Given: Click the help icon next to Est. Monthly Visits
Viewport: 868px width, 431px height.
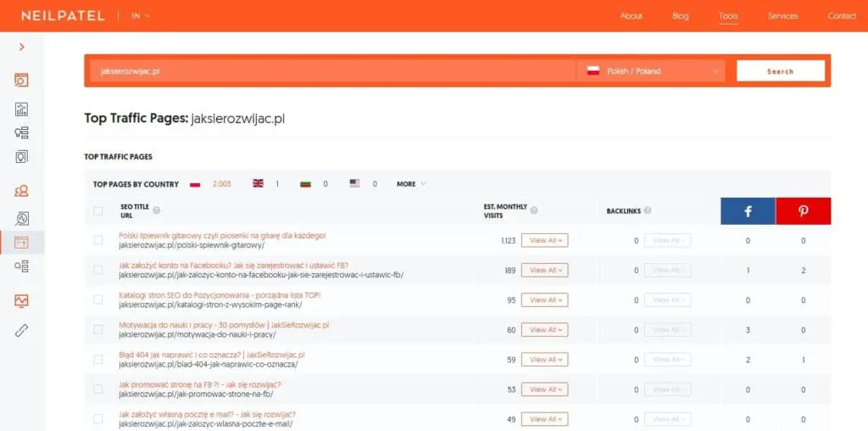Looking at the screenshot, I should (x=534, y=210).
